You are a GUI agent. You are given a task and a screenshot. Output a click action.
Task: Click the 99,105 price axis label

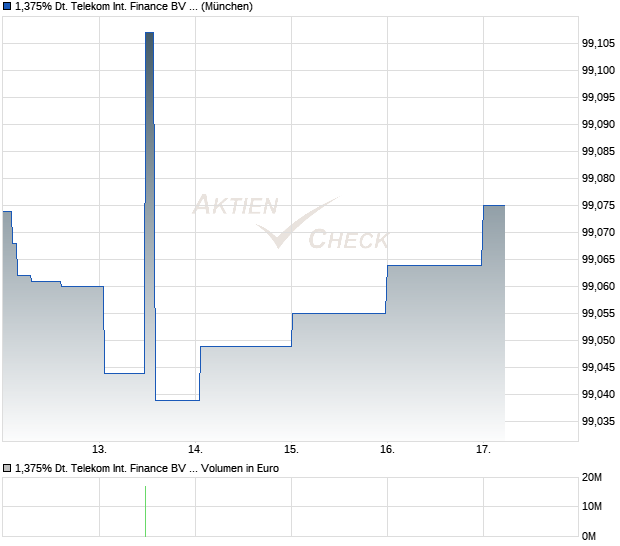pos(598,43)
